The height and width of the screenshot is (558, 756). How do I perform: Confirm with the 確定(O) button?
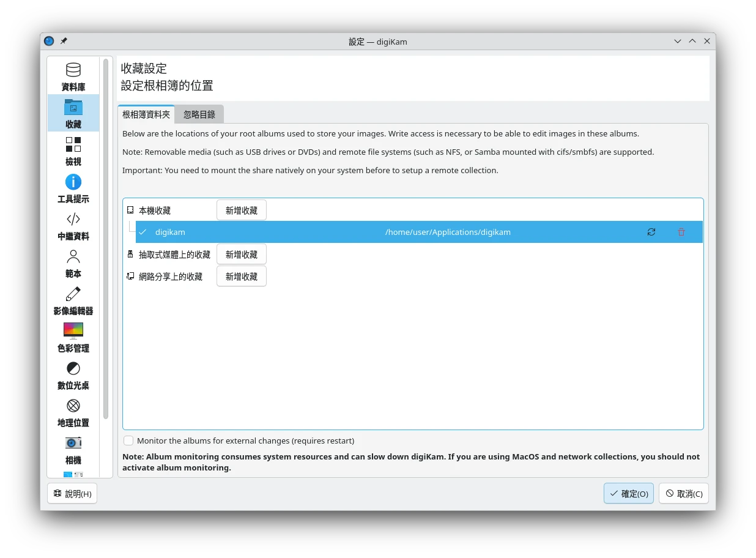click(x=629, y=493)
